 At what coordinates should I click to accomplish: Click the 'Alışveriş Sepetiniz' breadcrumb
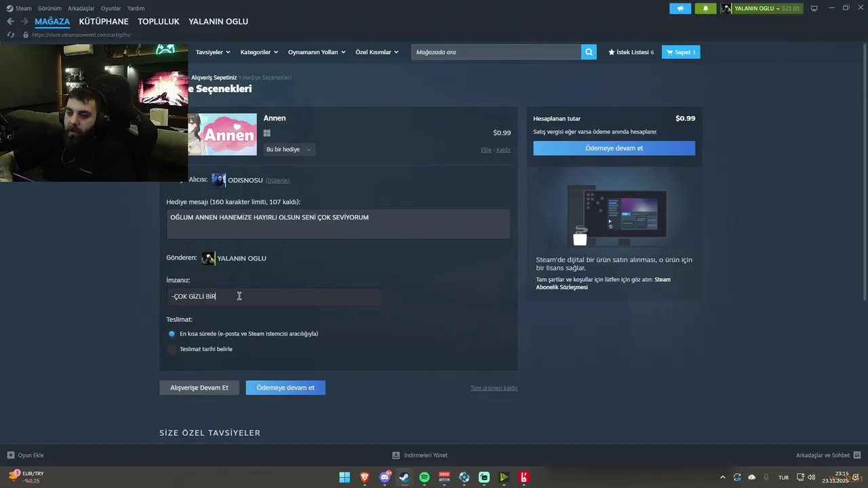tap(214, 78)
